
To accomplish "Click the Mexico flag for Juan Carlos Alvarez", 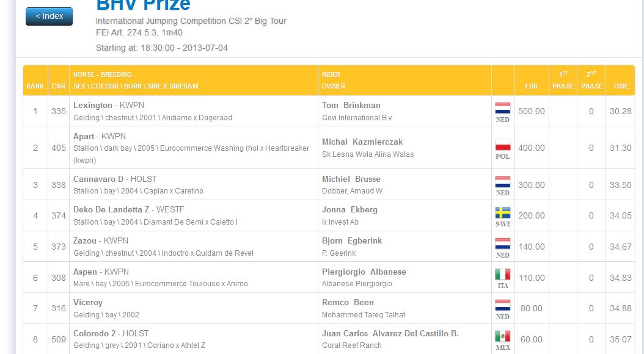I will pos(503,336).
